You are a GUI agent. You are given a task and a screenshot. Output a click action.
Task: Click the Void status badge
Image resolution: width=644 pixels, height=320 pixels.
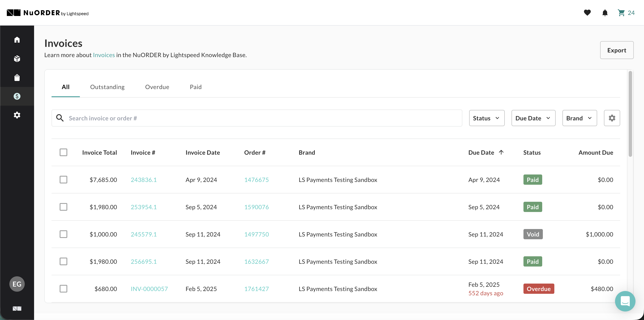click(533, 234)
